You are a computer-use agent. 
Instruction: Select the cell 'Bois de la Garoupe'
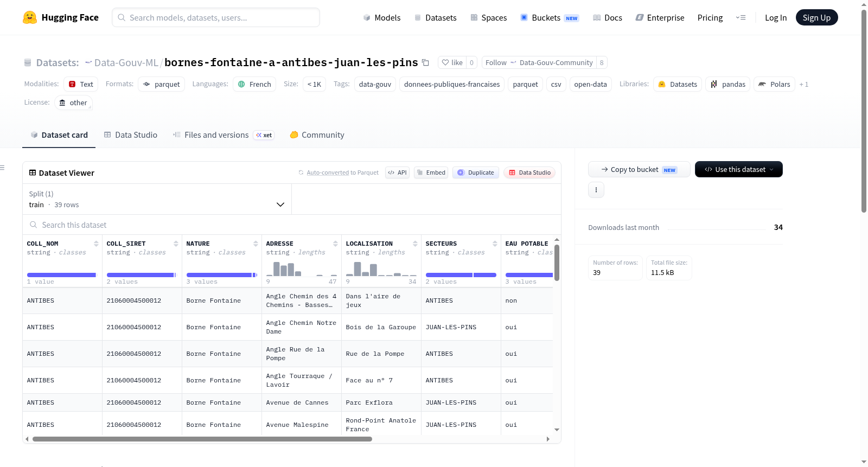click(381, 327)
